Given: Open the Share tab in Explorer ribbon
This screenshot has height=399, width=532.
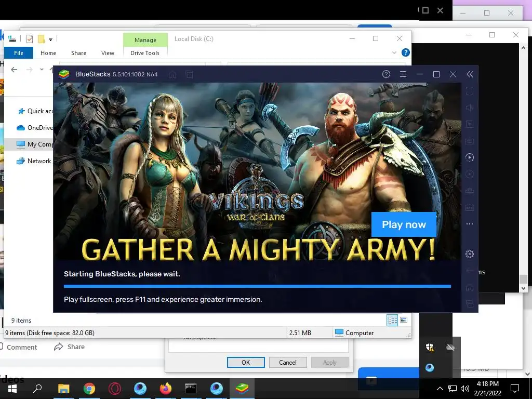Looking at the screenshot, I should (x=79, y=53).
